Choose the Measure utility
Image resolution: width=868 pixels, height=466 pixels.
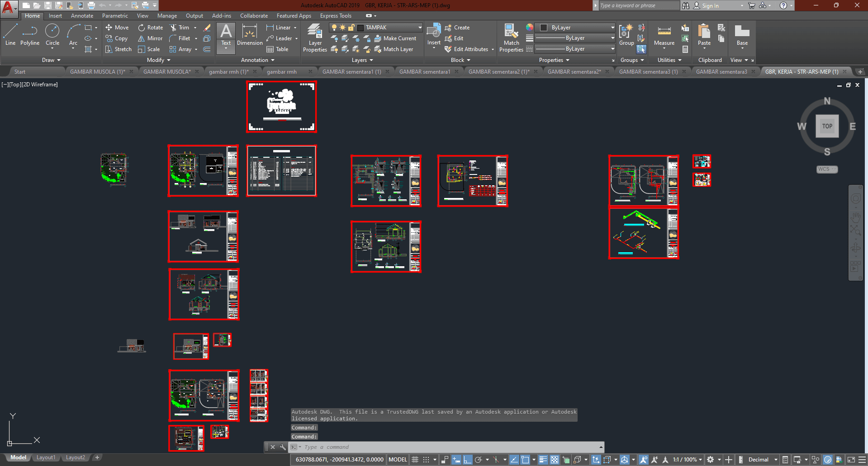664,35
